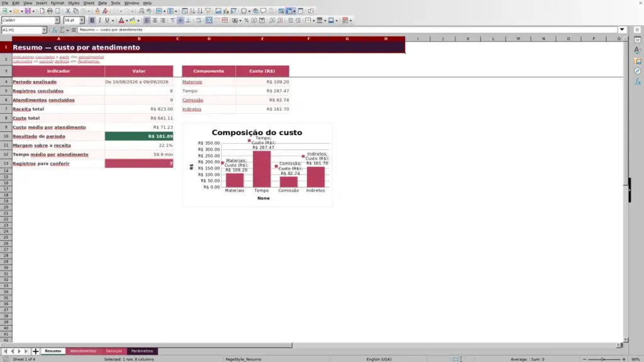Click the Cut scissors icon

tap(68, 11)
